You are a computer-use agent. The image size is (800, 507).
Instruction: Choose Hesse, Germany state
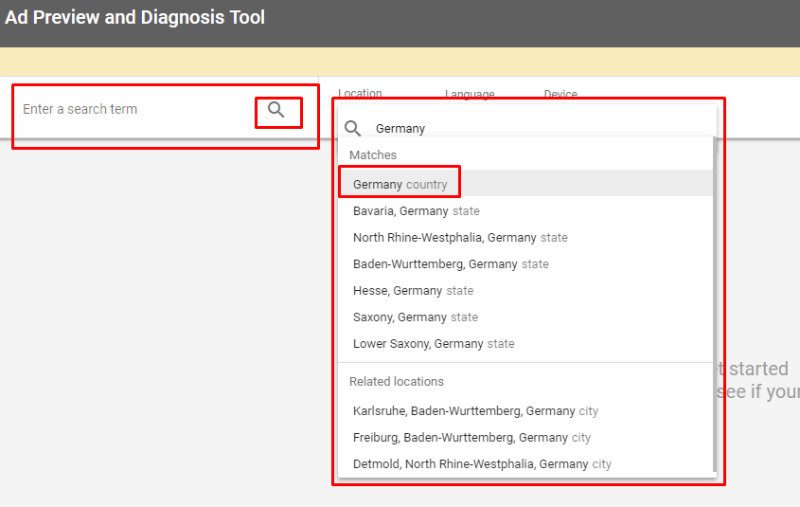point(526,290)
